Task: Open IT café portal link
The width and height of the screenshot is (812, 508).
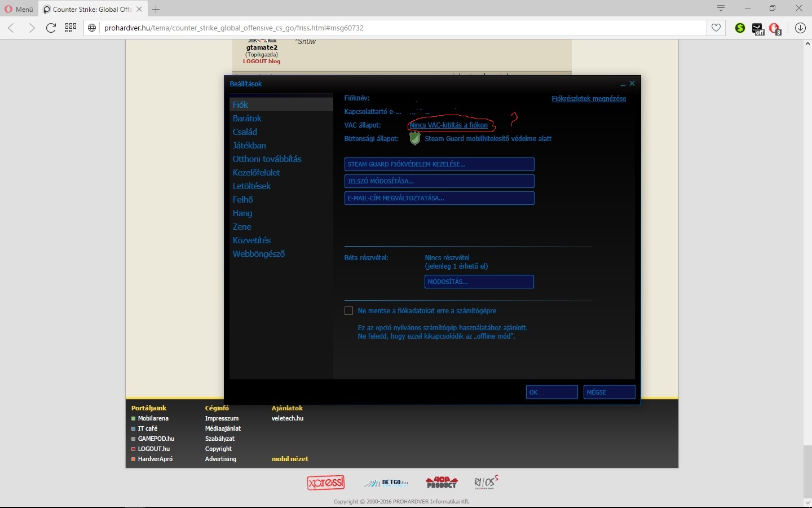Action: click(148, 428)
